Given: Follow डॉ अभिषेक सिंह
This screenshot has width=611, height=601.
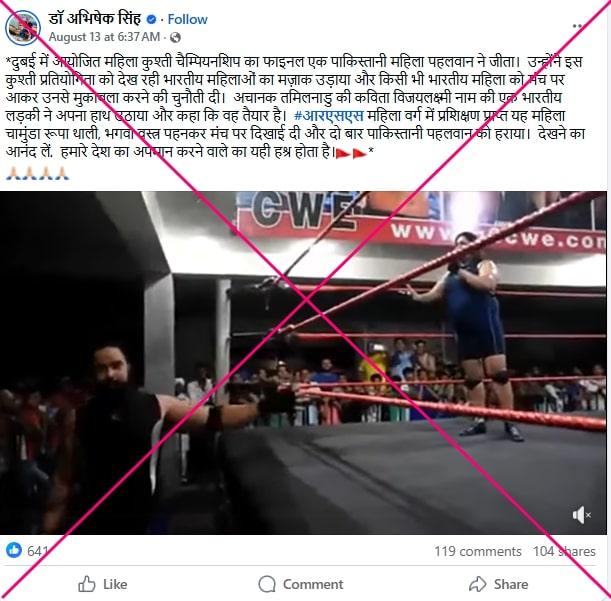Looking at the screenshot, I should coord(187,19).
